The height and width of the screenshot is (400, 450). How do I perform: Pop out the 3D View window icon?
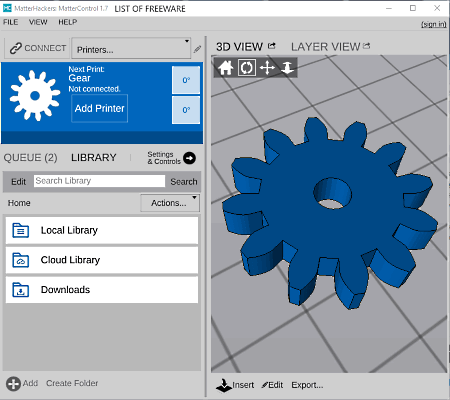(272, 46)
